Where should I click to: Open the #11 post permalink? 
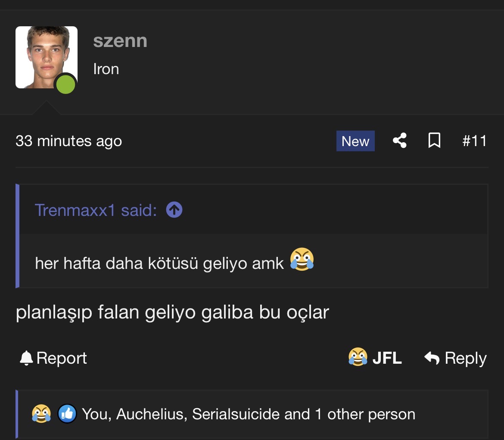coord(474,141)
